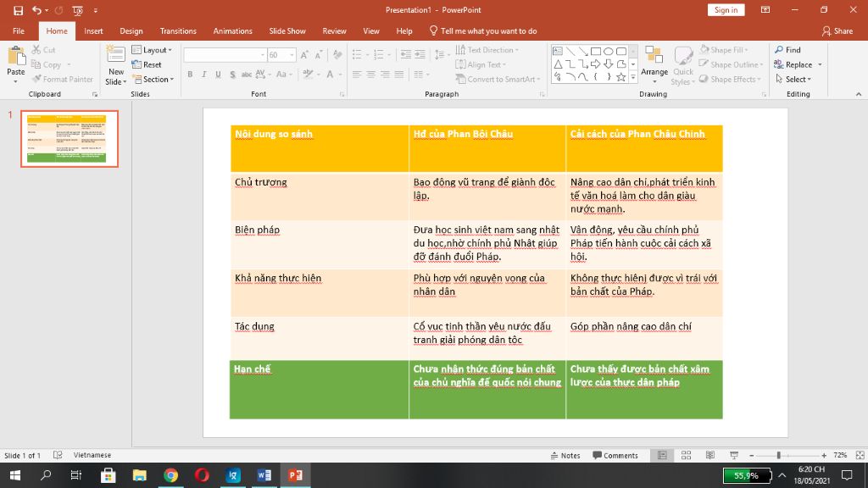
Task: Open the font name combo box
Action: coord(225,55)
